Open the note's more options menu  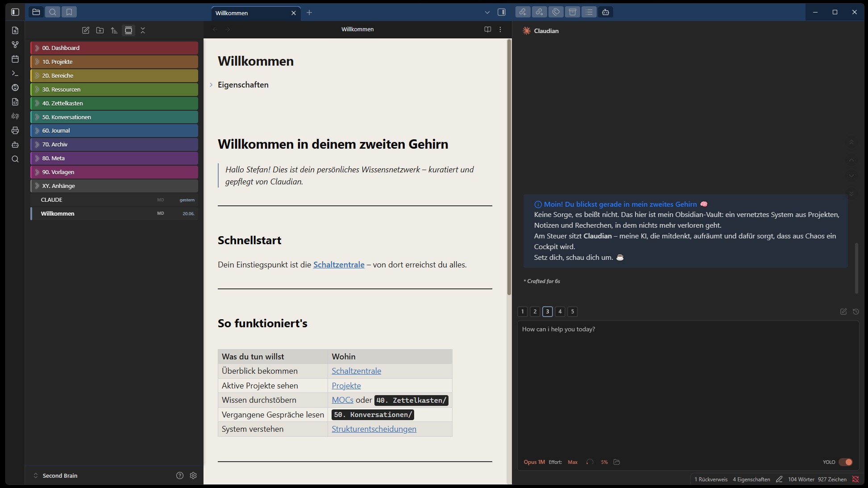pyautogui.click(x=500, y=29)
